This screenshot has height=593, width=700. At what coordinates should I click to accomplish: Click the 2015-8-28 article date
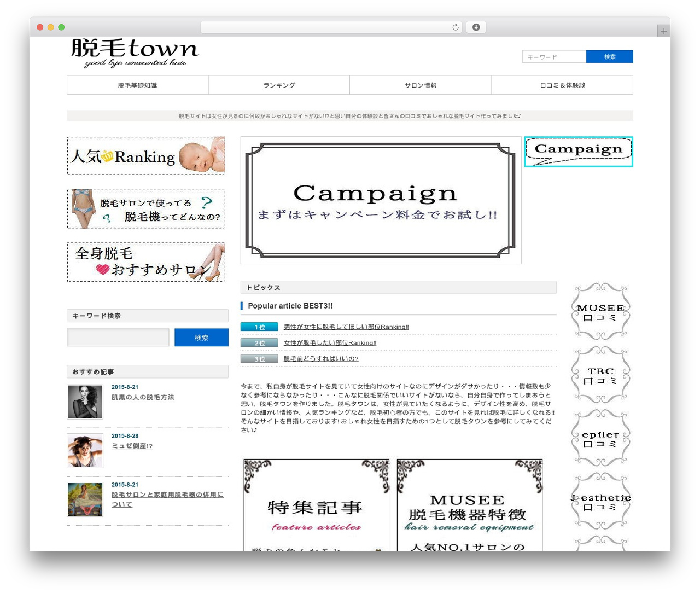coord(125,436)
